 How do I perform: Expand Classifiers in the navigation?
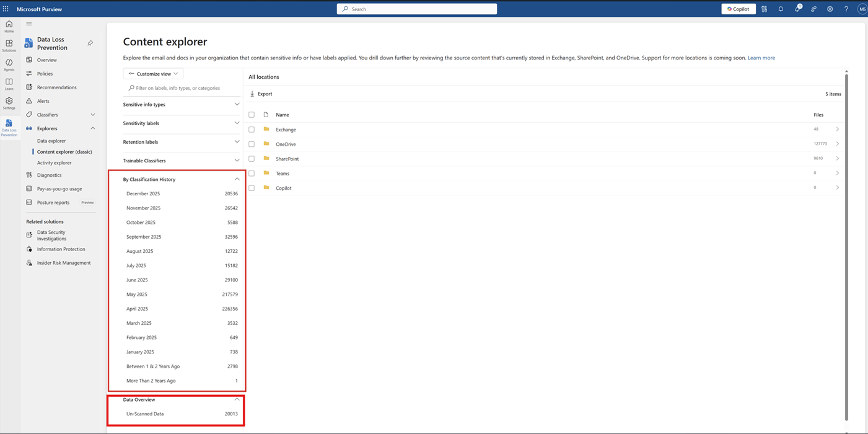coord(93,115)
